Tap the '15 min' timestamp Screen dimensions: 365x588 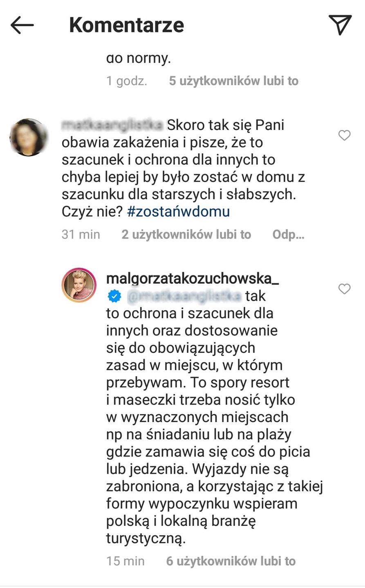[125, 561]
